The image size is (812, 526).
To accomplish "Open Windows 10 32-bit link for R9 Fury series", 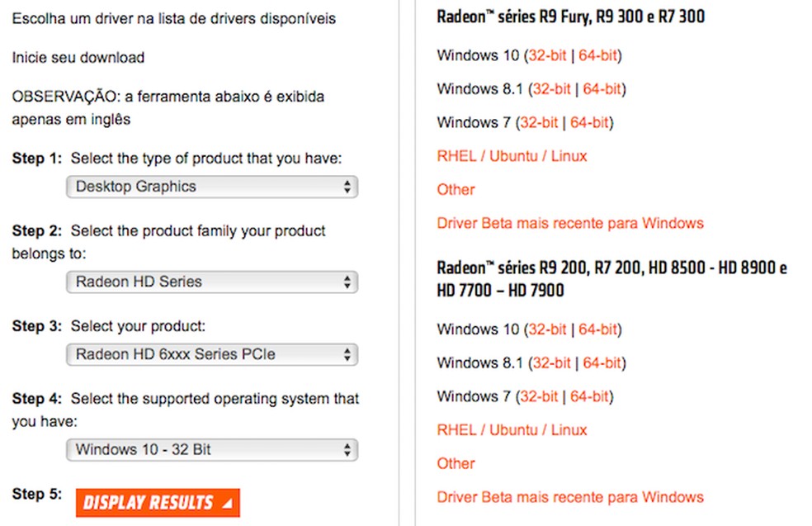I will coord(547,56).
